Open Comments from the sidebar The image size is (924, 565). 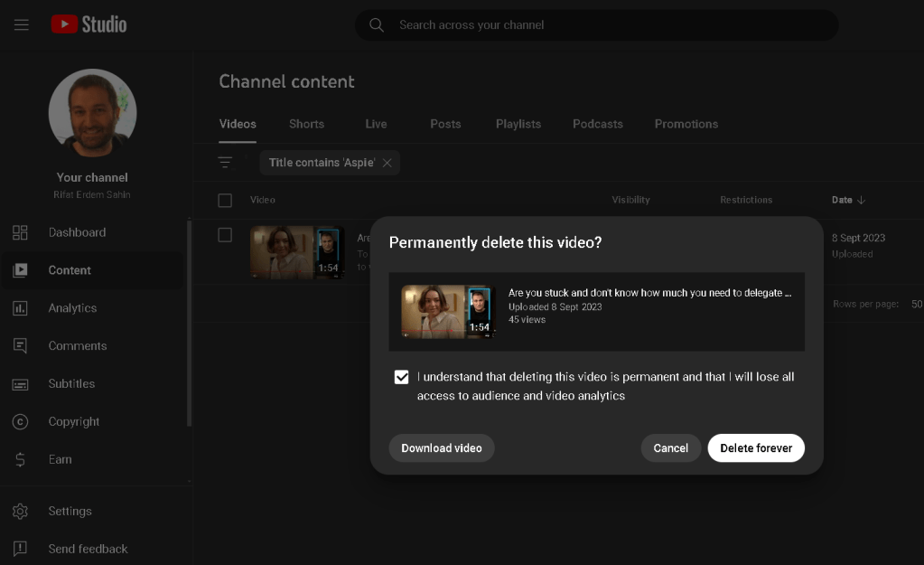tap(78, 345)
